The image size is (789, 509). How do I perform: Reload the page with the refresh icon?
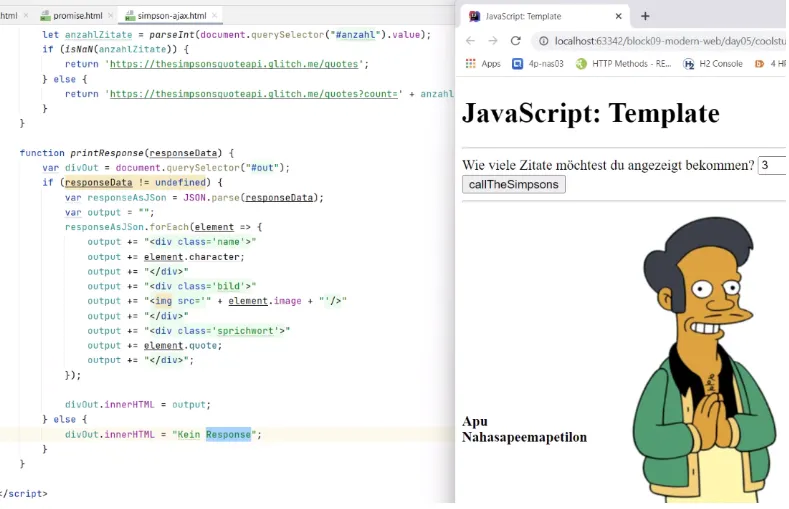516,41
